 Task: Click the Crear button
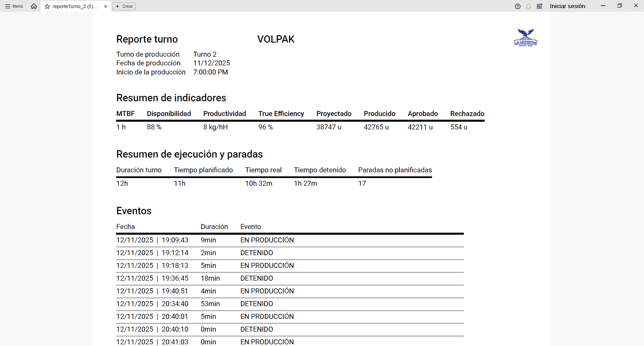pyautogui.click(x=124, y=6)
